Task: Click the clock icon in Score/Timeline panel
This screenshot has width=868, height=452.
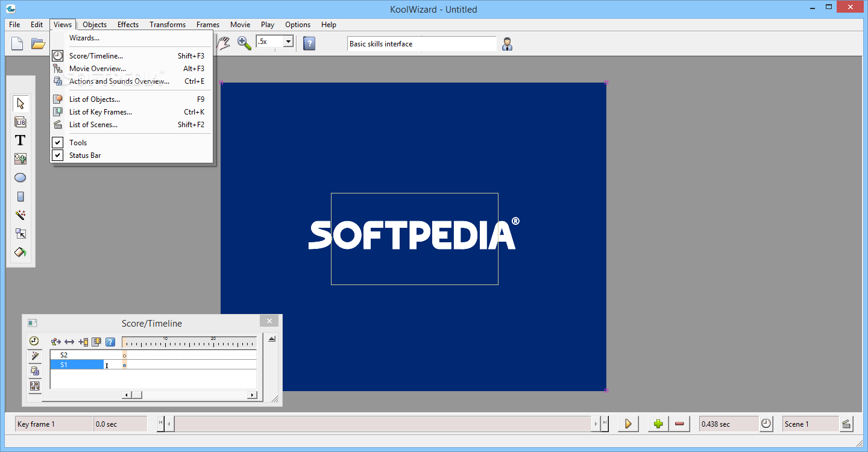Action: (x=34, y=341)
